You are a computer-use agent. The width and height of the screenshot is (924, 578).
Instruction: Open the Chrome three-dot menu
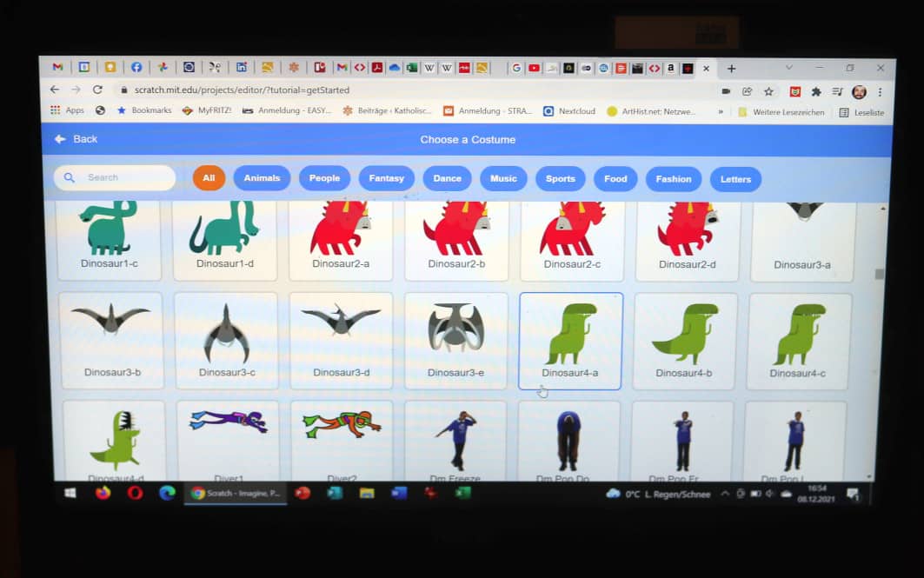point(880,92)
